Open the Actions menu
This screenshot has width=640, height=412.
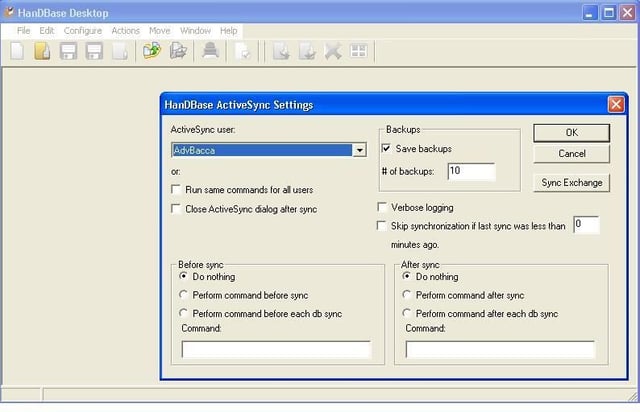click(125, 31)
